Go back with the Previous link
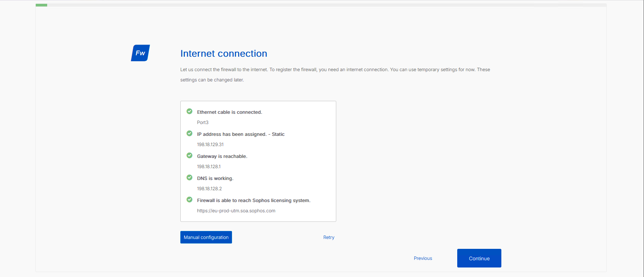Viewport: 644px width, 277px height. pos(423,258)
